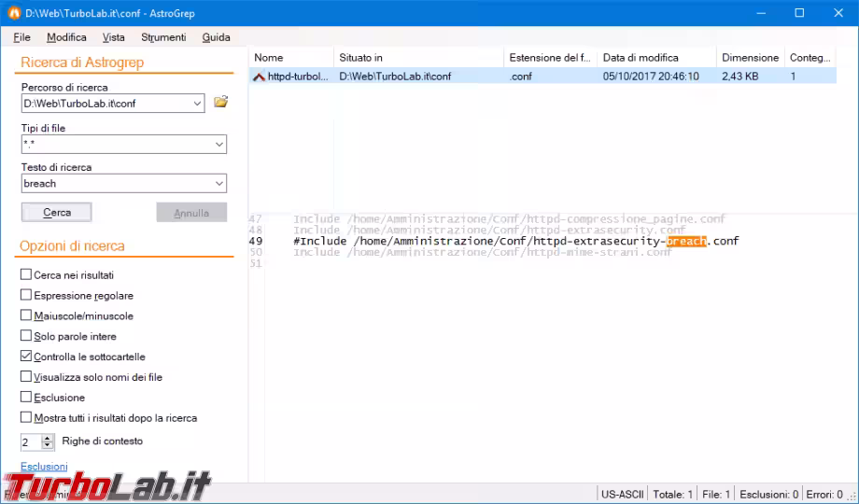
Task: Expand the Testo di ricerca dropdown
Action: coord(219,184)
